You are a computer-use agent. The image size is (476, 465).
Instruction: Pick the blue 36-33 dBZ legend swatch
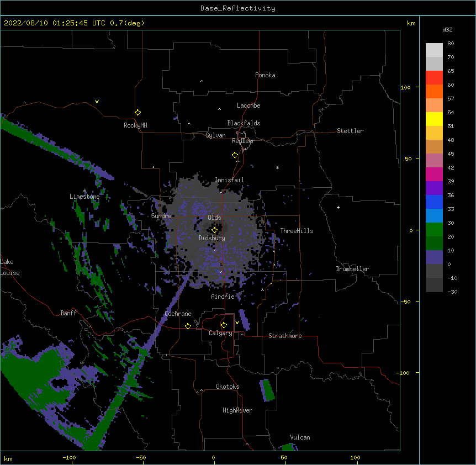(x=434, y=202)
